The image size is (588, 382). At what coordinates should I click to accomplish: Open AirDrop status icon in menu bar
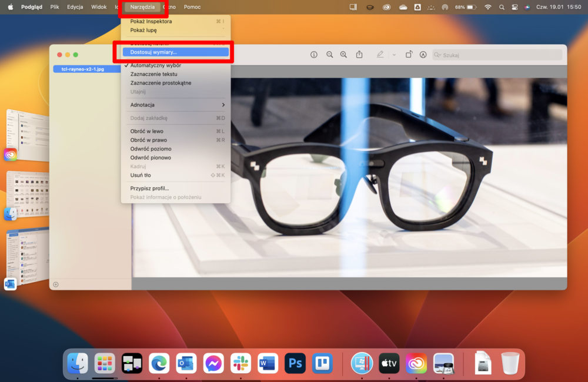point(445,6)
